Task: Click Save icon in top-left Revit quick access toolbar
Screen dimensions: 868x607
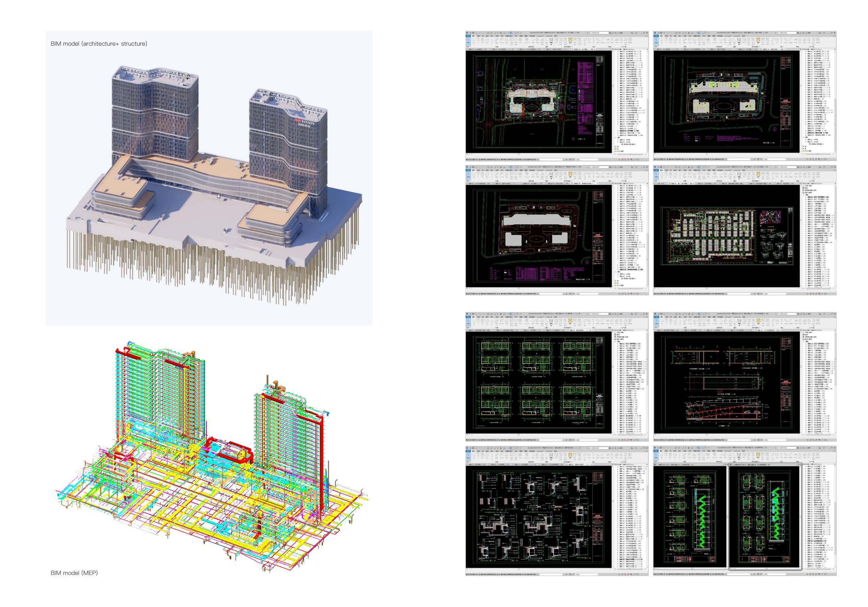Action: (473, 33)
